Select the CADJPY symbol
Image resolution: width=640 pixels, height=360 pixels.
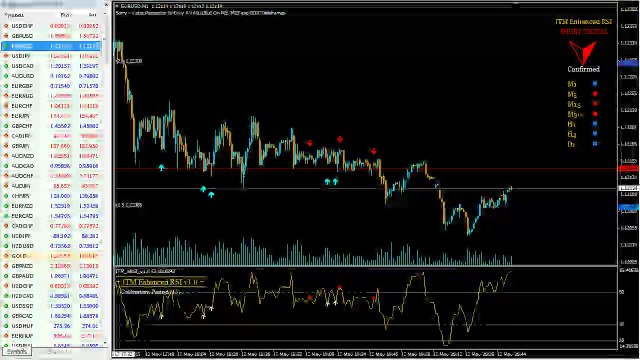(21, 136)
